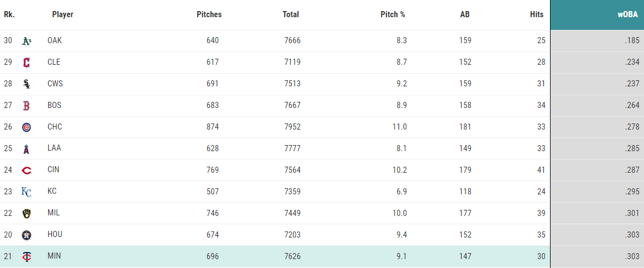The image size is (644, 268).
Task: Sort by Pitches column header
Action: [x=209, y=14]
